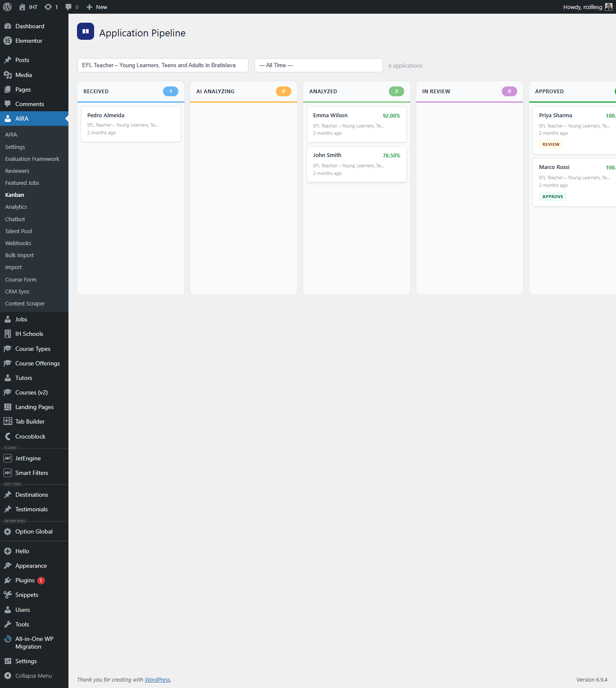Screen dimensions: 616x688
Task: Open the Evaluation Framework submenu item
Action: 32,159
